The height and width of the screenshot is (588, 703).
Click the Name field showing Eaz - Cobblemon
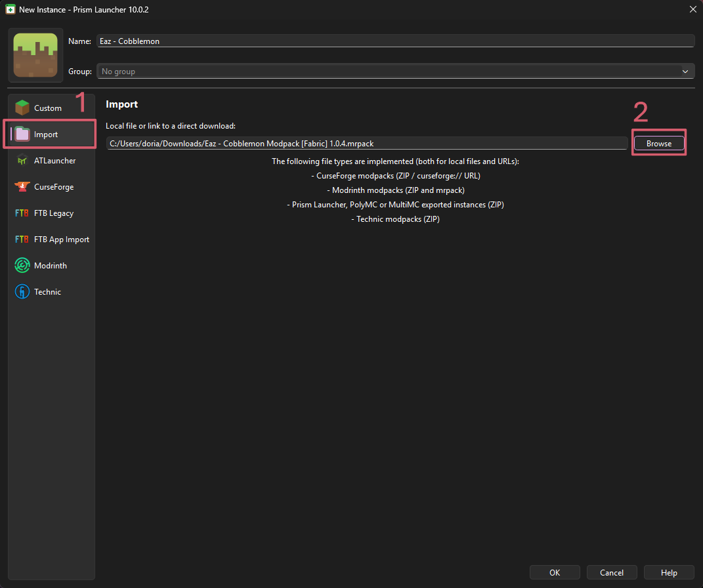point(395,40)
